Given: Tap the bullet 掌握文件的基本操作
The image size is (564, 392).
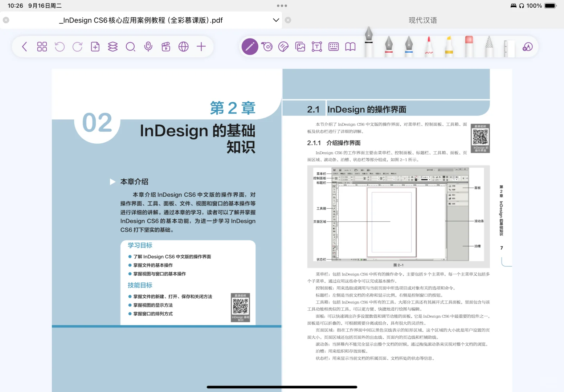Looking at the screenshot, I should [x=153, y=265].
